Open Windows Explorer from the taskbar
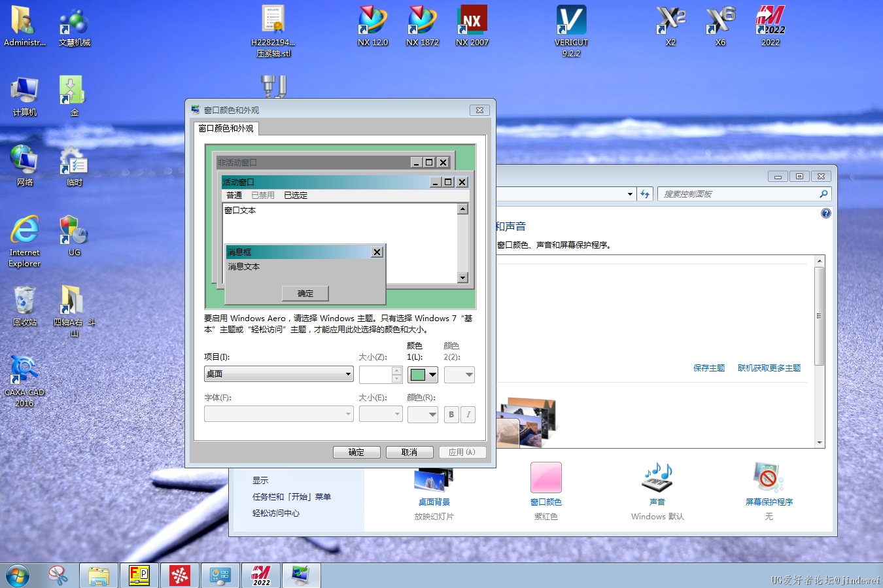 coord(99,576)
